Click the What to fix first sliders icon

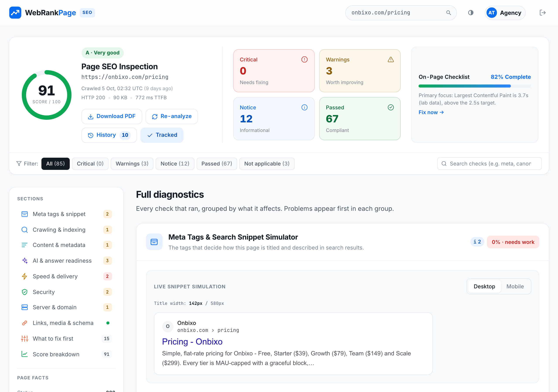(25, 339)
